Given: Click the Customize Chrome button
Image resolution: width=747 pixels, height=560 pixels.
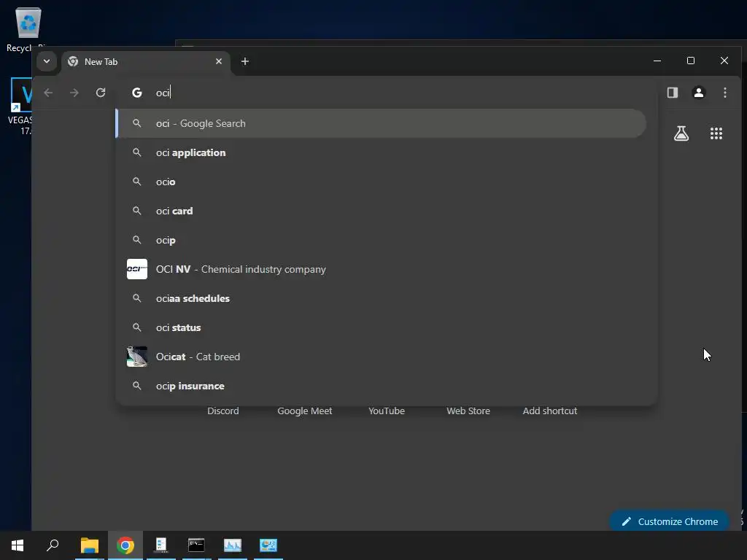Looking at the screenshot, I should click(x=670, y=521).
